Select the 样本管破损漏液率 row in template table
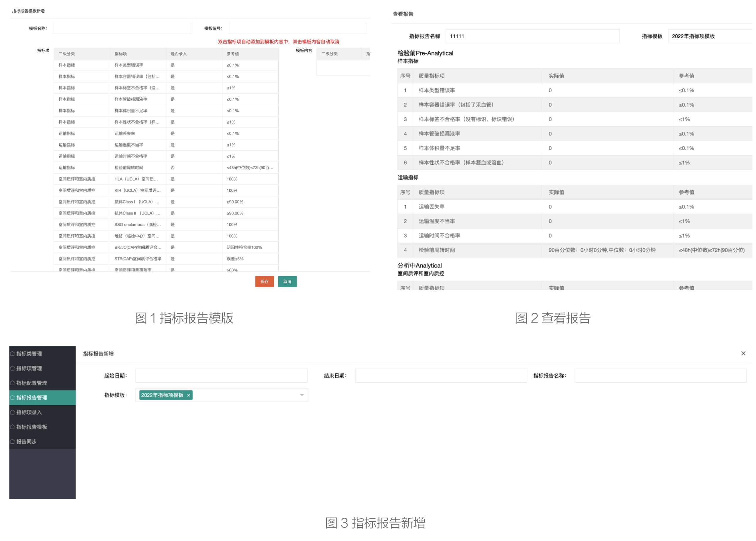The image size is (756, 541). tap(166, 99)
